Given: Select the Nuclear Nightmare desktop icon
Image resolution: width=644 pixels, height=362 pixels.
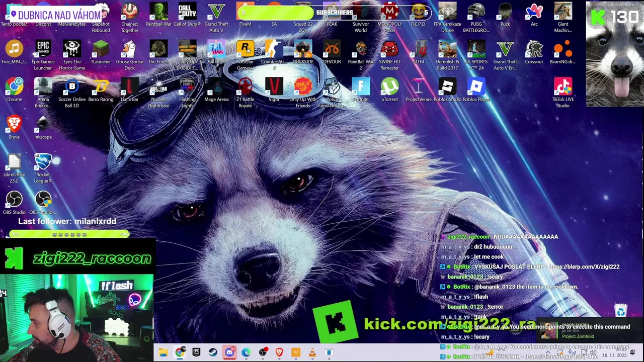Looking at the screenshot, I should pos(158,93).
